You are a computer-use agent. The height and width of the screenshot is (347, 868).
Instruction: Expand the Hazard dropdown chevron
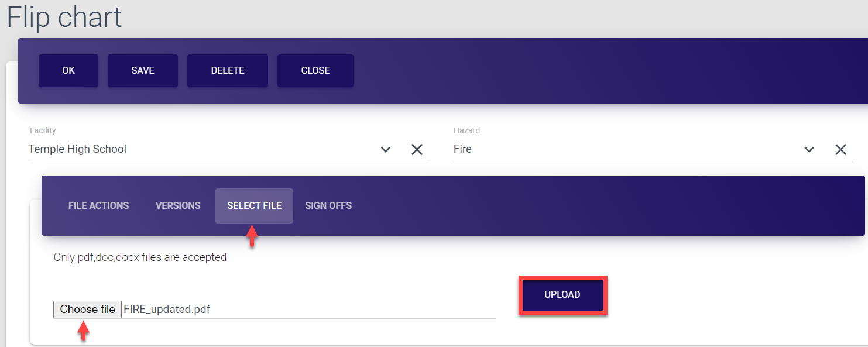pos(809,150)
